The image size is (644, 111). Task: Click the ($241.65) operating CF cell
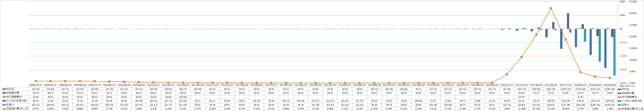[595, 105]
